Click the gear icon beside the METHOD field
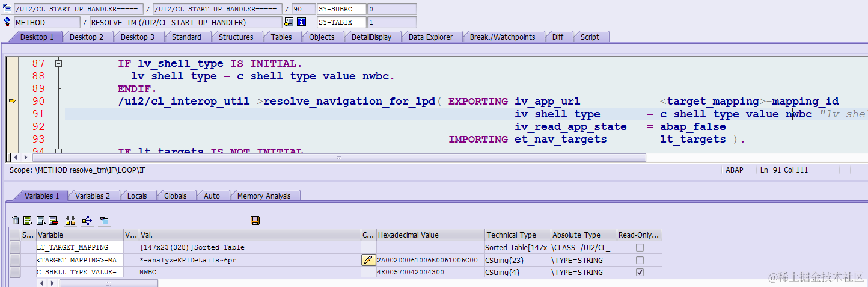This screenshot has height=287, width=868. click(x=7, y=22)
